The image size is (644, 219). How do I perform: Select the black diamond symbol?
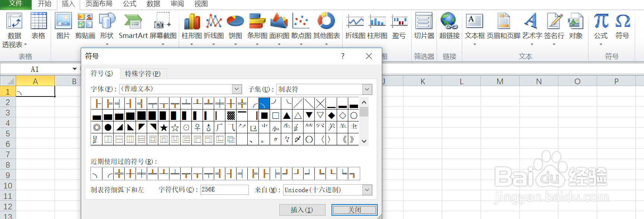point(331,115)
